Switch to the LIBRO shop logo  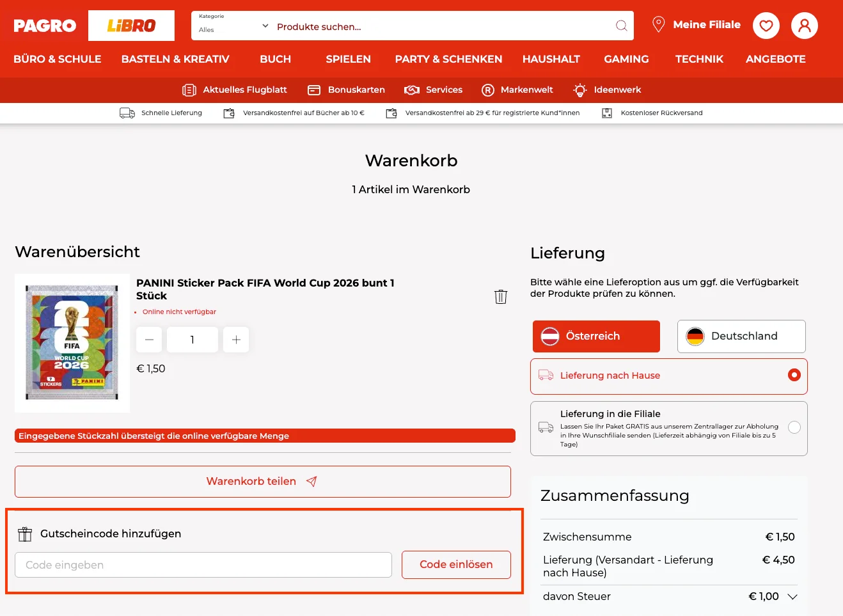tap(131, 26)
